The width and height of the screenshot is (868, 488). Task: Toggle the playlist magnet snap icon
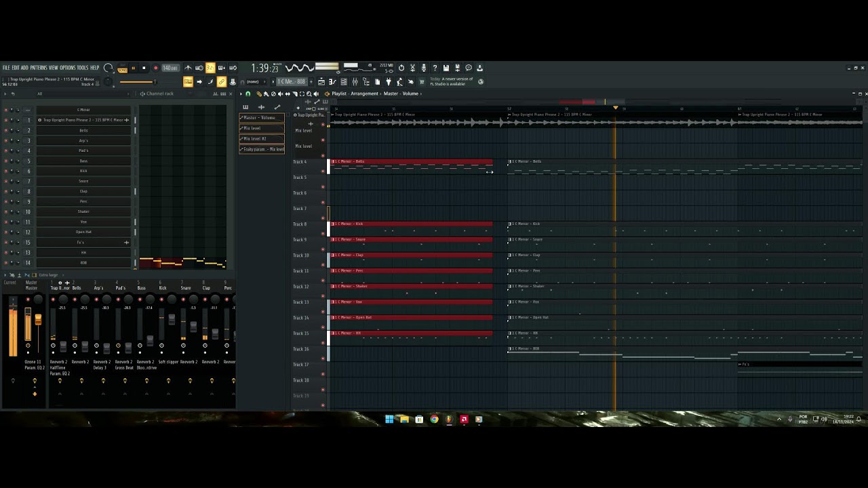click(248, 94)
